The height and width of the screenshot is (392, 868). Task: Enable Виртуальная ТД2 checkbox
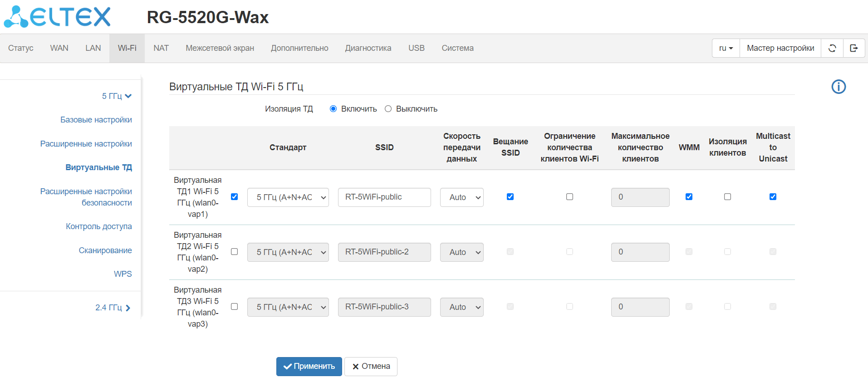point(234,252)
